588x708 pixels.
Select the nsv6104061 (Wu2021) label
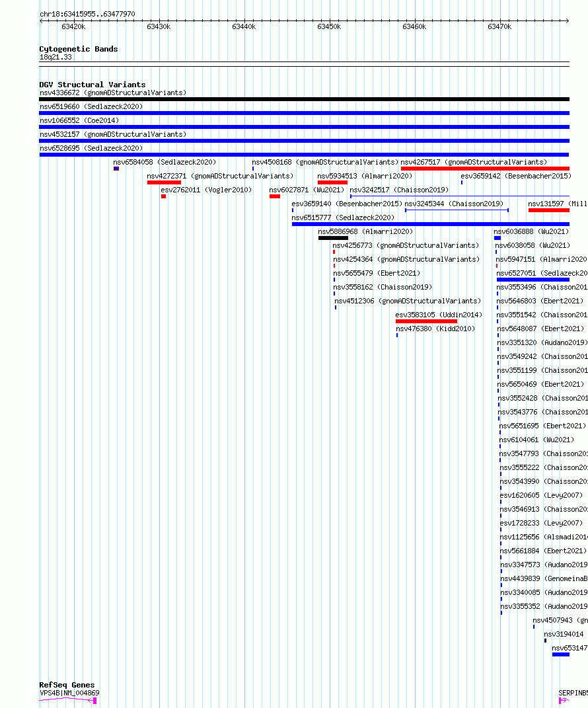536,440
